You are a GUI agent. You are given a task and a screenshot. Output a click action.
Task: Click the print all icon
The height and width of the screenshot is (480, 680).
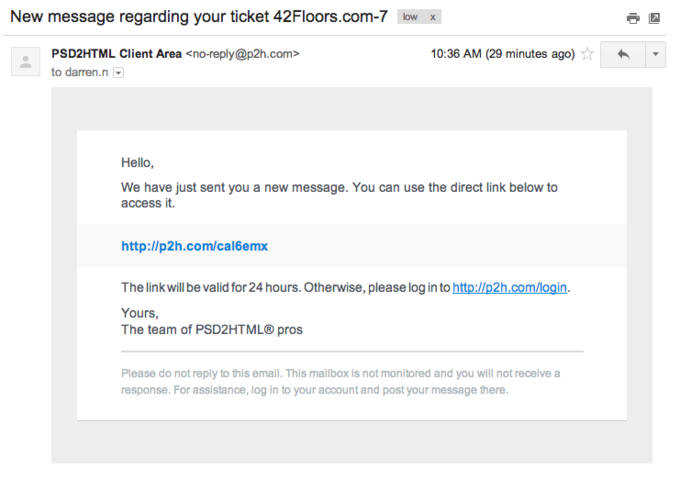[633, 18]
